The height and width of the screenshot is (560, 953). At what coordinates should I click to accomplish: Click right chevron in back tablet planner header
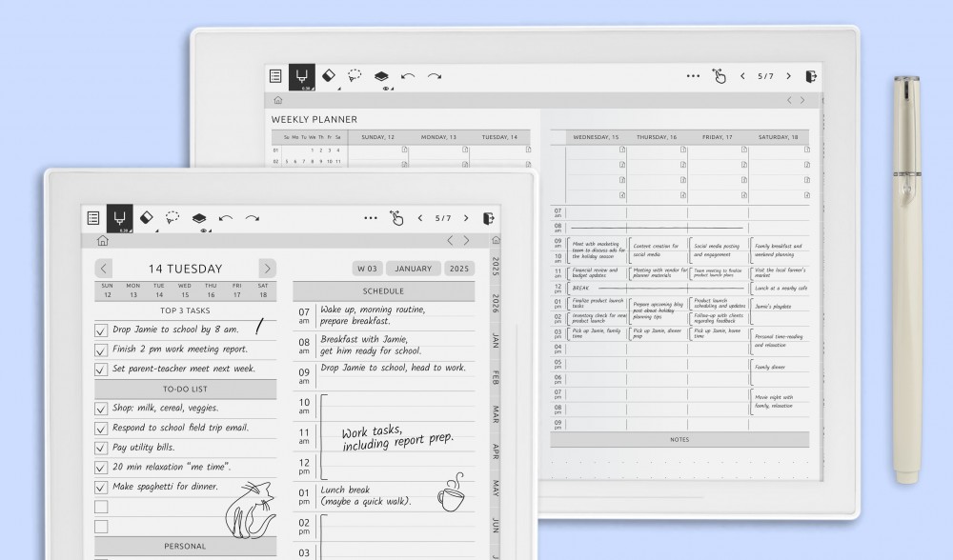tap(802, 100)
